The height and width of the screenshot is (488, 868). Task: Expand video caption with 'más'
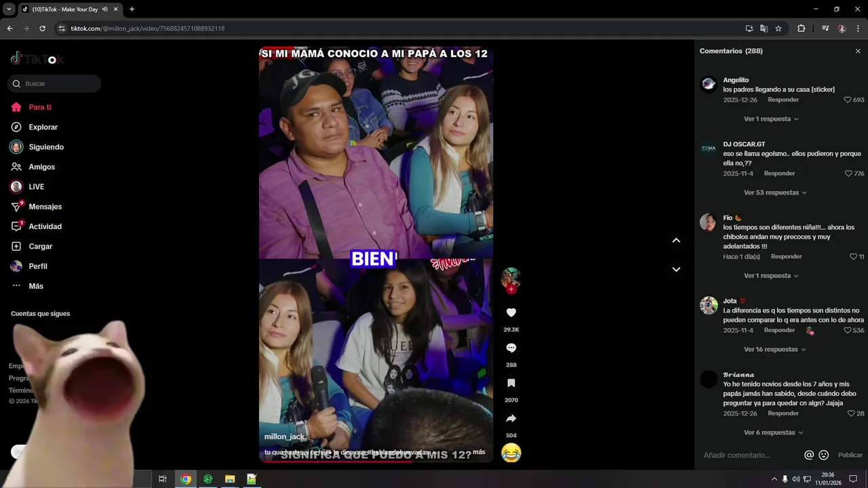(x=479, y=452)
